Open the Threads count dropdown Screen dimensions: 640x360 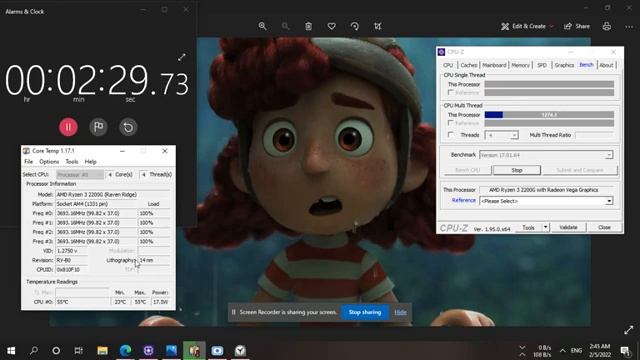click(x=502, y=135)
